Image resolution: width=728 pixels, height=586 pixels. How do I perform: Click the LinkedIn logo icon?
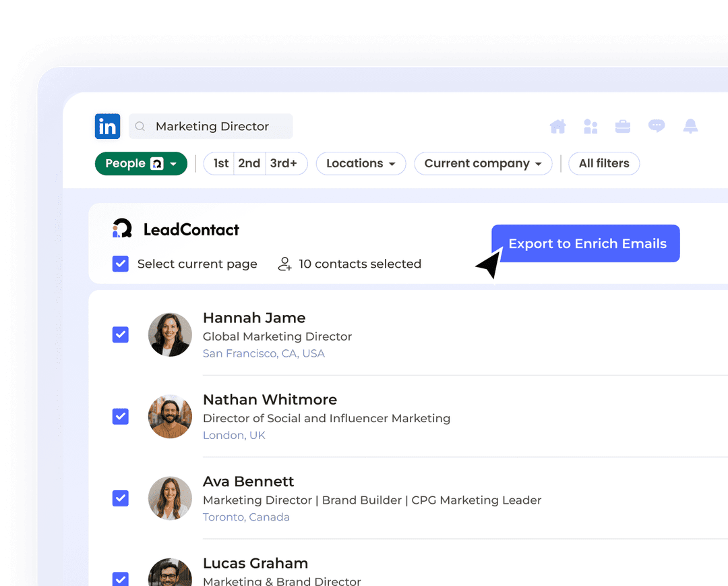(x=107, y=126)
